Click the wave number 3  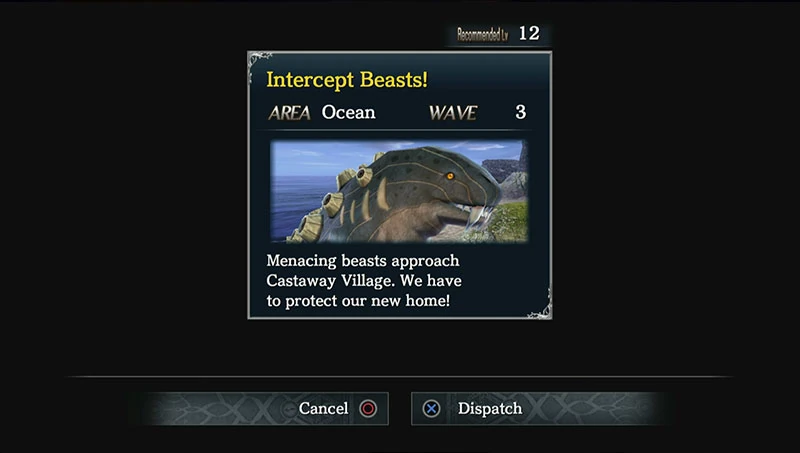click(520, 112)
